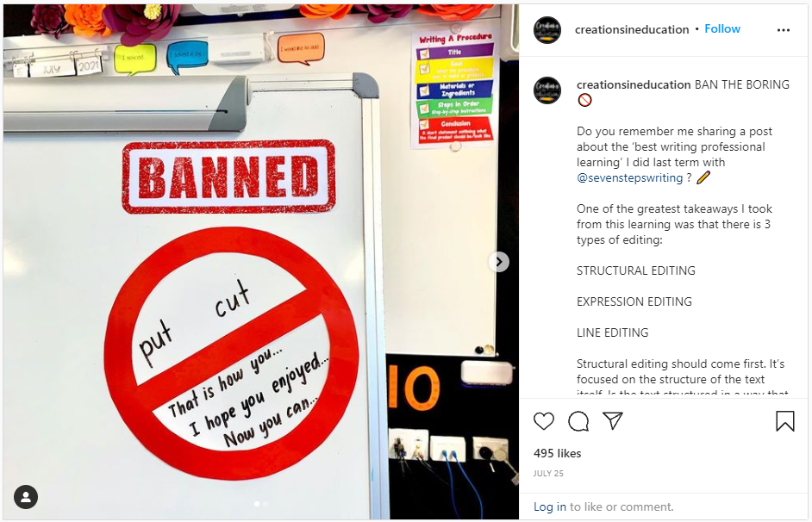This screenshot has height=522, width=812.
Task: Select the first carousel dot indicator
Action: pyautogui.click(x=257, y=503)
